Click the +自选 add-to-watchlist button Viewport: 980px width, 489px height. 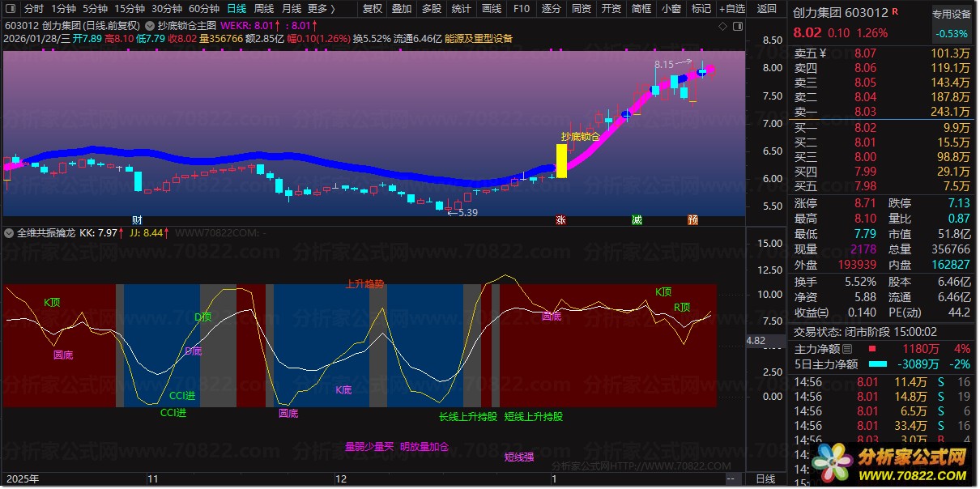coord(731,9)
